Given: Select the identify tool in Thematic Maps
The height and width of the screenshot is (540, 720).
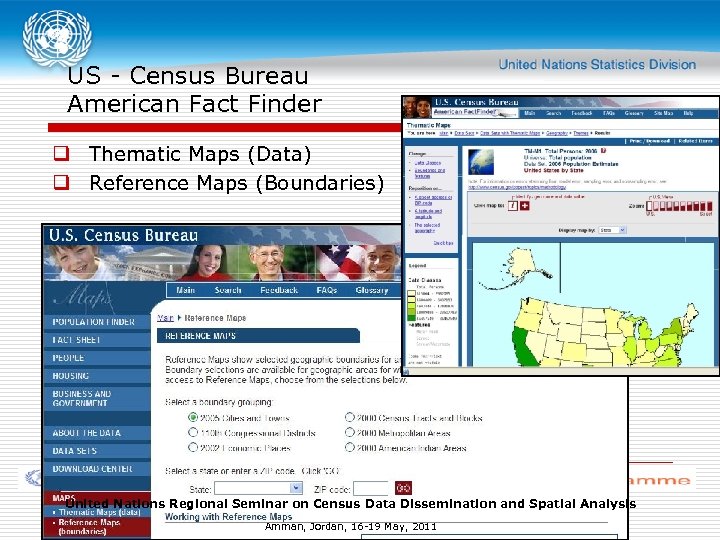Looking at the screenshot, I should 513,206.
